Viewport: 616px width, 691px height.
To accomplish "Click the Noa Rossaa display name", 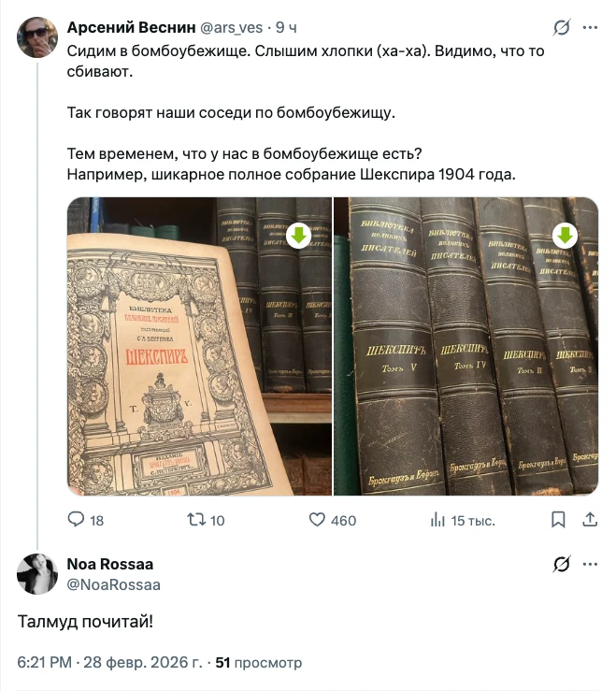I will 110,564.
